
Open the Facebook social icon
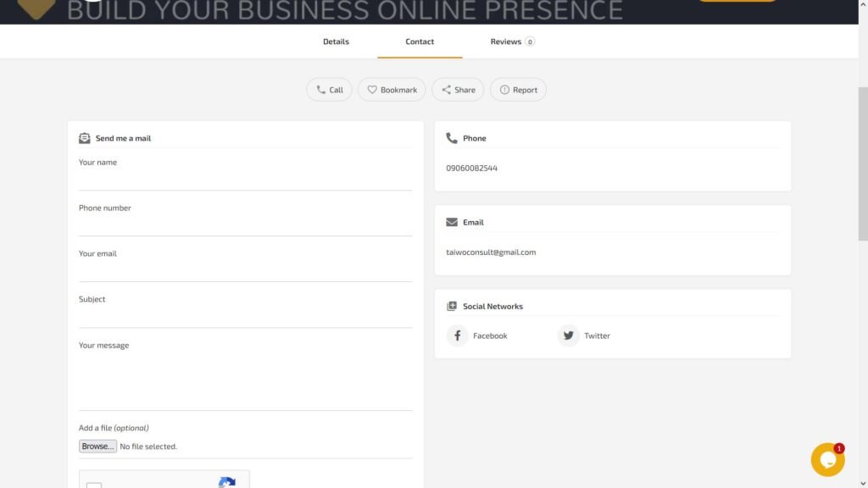pos(457,335)
